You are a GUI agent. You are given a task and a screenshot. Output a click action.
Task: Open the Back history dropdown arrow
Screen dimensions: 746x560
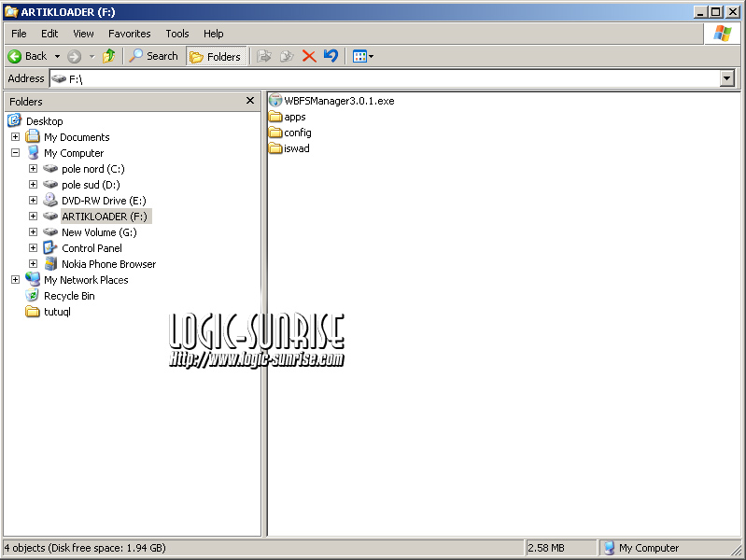57,56
